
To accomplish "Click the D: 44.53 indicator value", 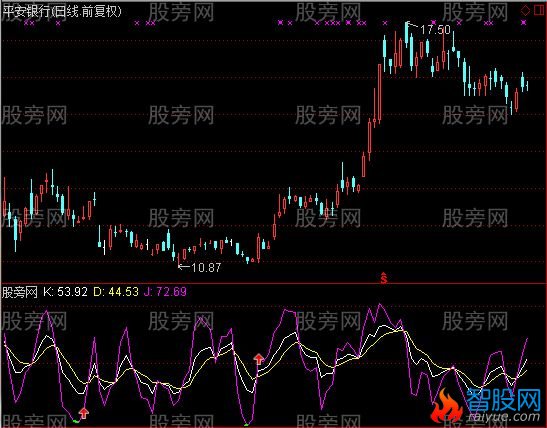I will pyautogui.click(x=116, y=292).
